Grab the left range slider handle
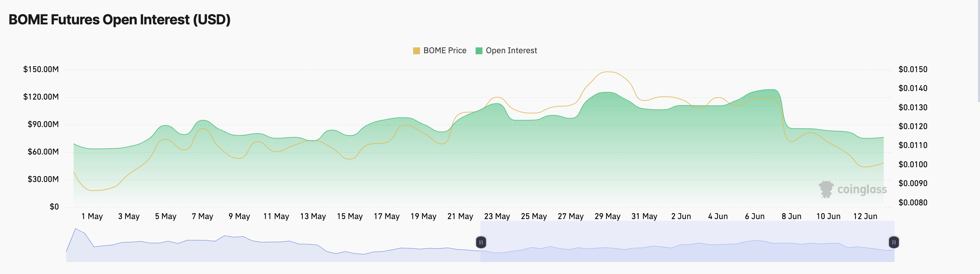 481,242
